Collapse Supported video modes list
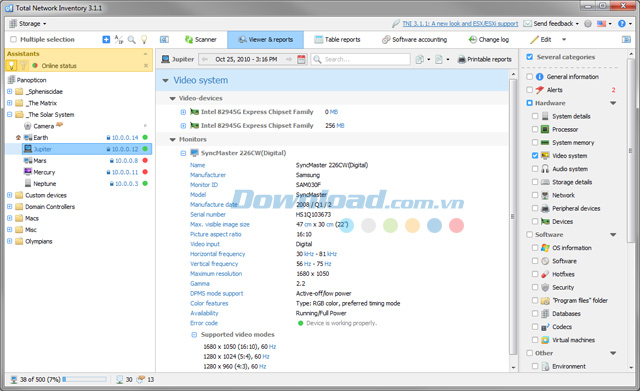The image size is (640, 391). [x=194, y=335]
